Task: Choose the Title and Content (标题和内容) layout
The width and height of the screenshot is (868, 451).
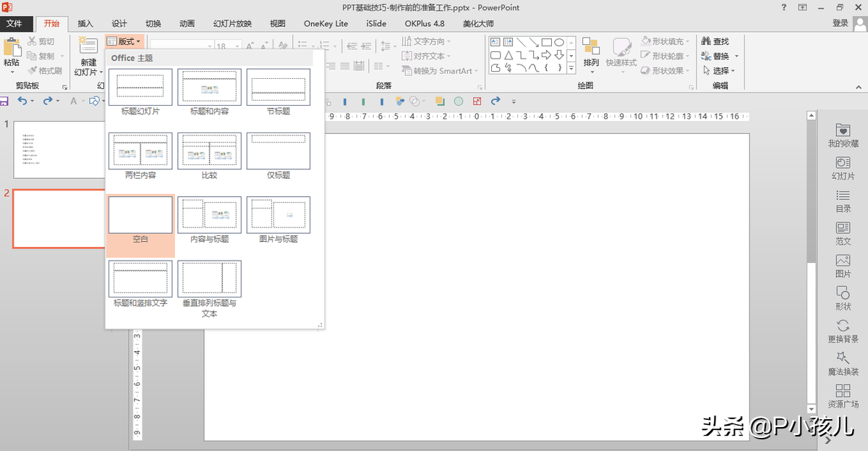Action: (210, 92)
